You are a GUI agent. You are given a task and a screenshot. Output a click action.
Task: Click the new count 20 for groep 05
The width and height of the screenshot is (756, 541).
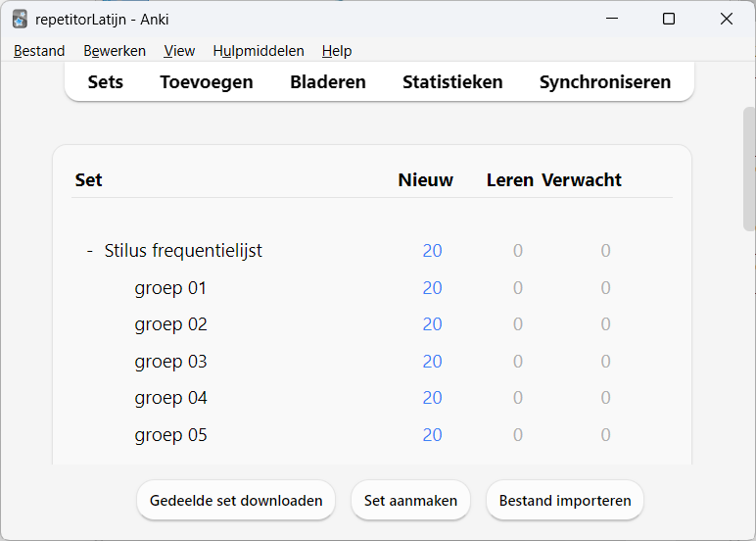click(x=432, y=435)
